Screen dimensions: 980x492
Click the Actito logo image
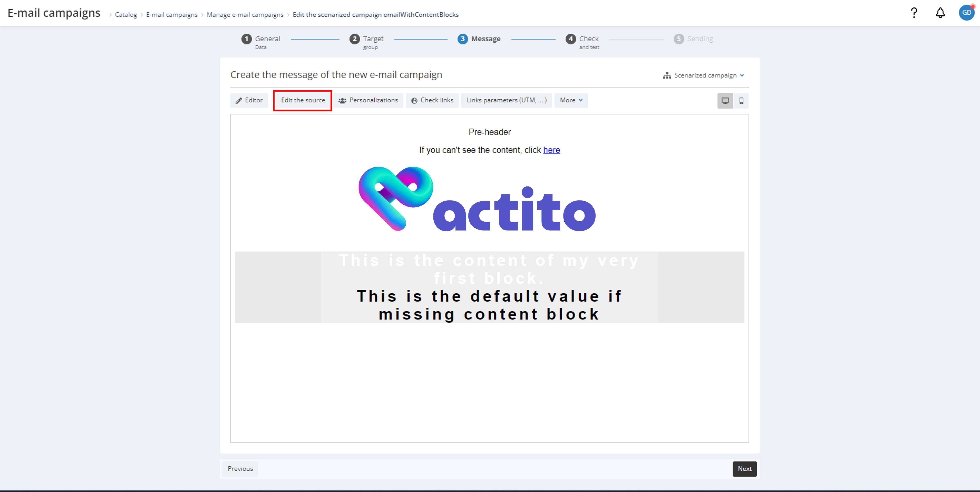pyautogui.click(x=477, y=199)
